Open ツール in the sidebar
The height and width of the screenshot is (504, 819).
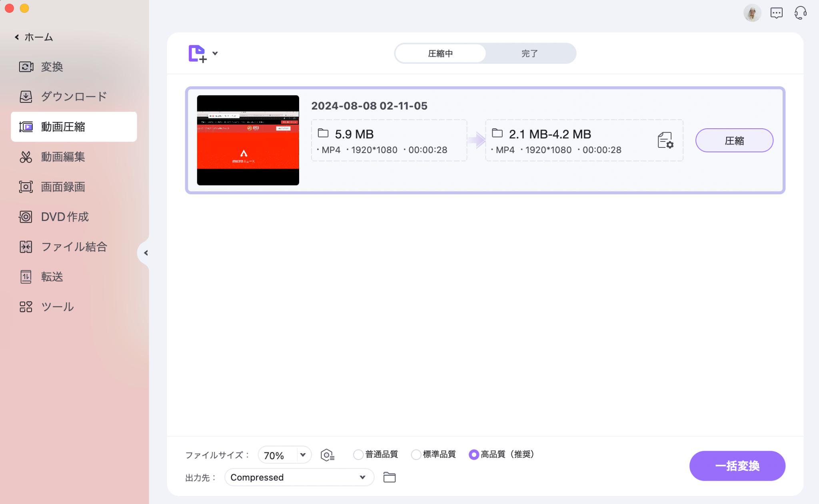[74, 307]
